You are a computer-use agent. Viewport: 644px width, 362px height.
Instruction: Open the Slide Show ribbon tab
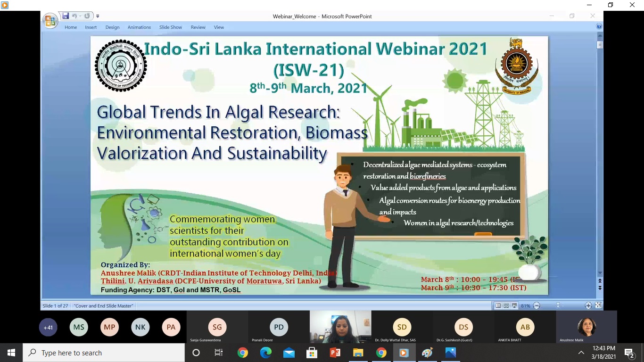(x=171, y=27)
